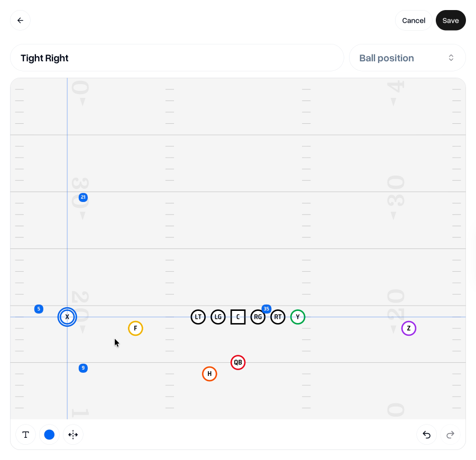The height and width of the screenshot is (460, 476).
Task: Open the Ball position dropdown
Action: pyautogui.click(x=407, y=58)
